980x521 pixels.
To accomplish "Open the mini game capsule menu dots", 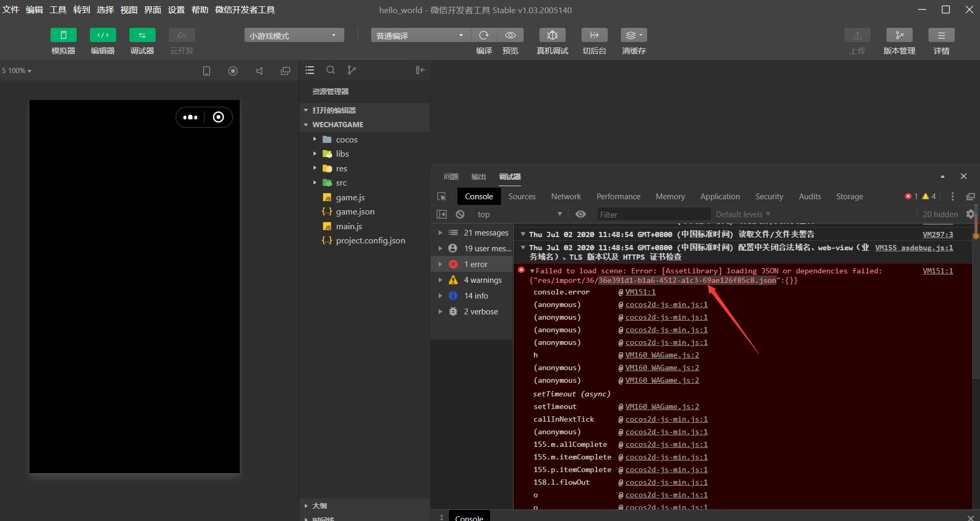I will pyautogui.click(x=190, y=117).
